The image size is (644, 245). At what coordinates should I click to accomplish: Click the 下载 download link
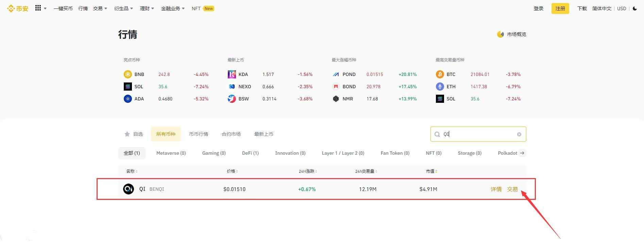582,8
